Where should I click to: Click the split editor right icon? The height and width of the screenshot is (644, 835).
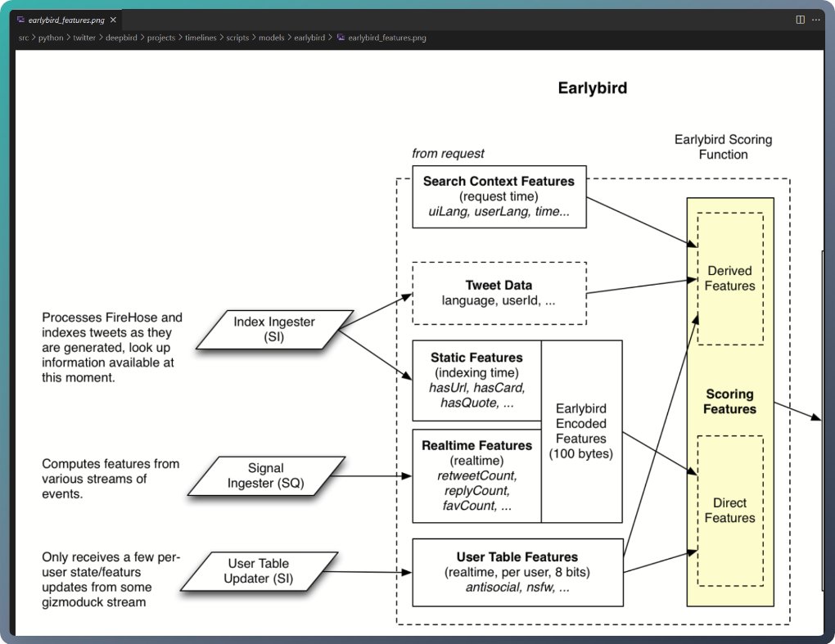pos(800,20)
